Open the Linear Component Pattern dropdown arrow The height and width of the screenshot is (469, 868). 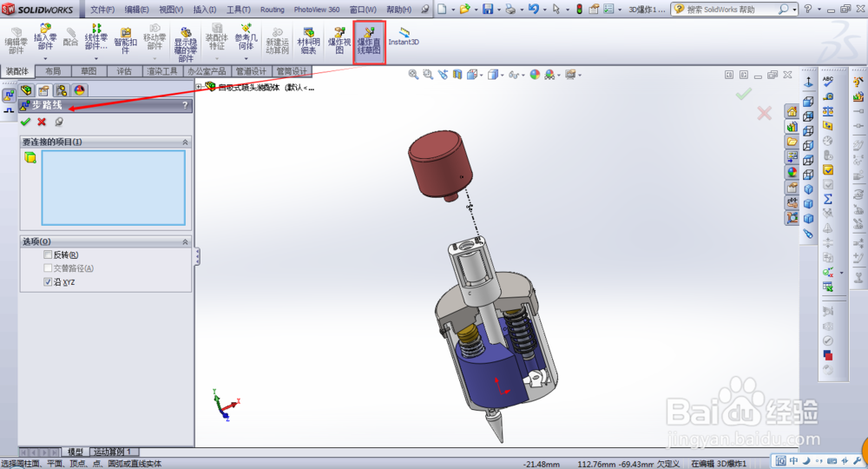pos(96,58)
